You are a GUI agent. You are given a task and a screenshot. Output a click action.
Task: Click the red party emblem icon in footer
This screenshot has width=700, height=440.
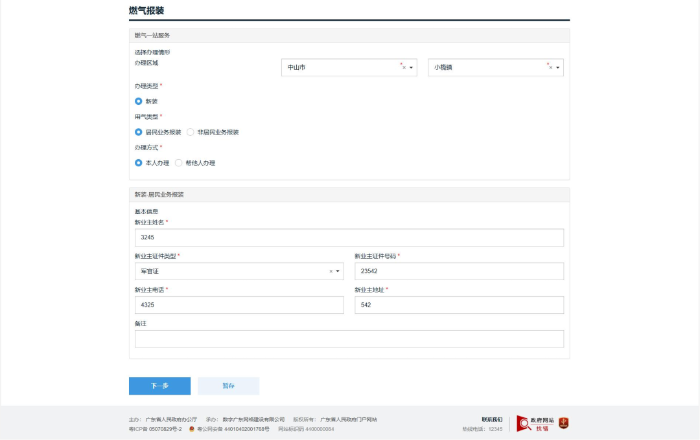[563, 424]
